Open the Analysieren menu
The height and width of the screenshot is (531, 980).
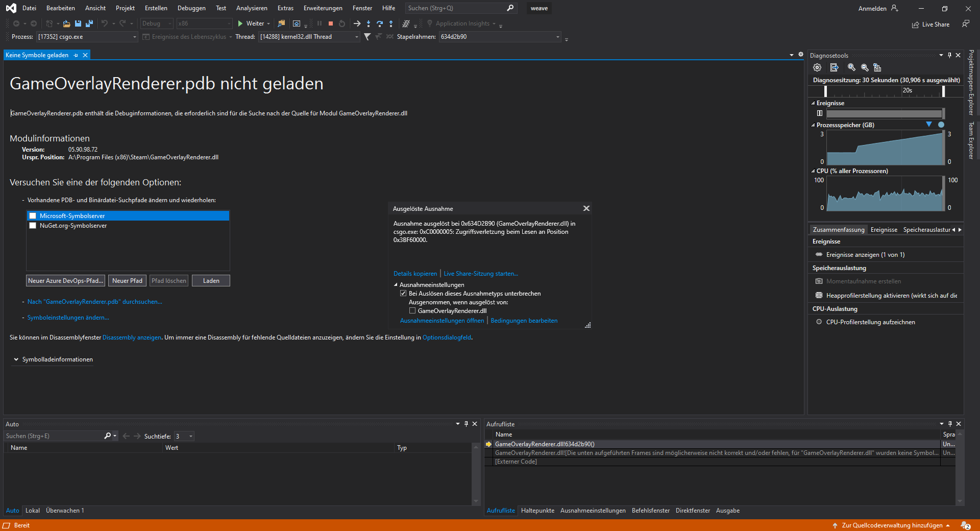[x=252, y=8]
